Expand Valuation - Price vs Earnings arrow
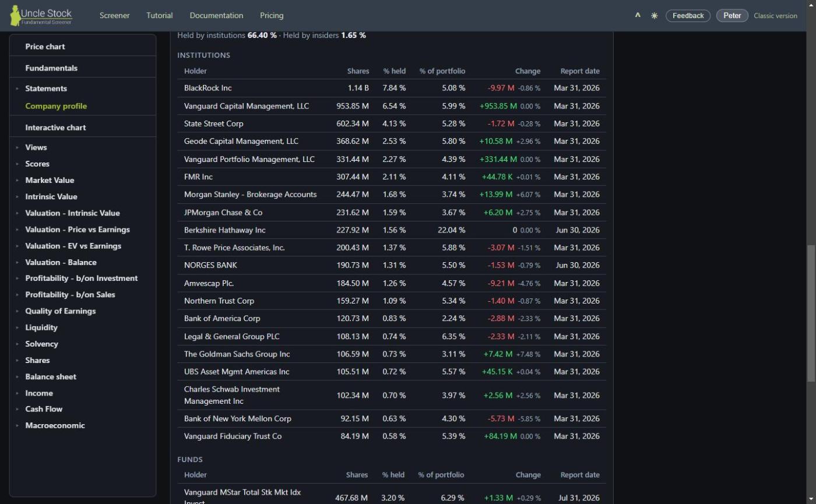The image size is (816, 504). (x=17, y=230)
